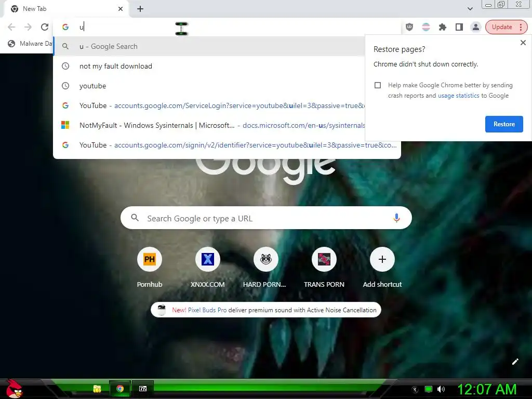Select the New Tab tab
532x399 pixels.
click(x=66, y=9)
